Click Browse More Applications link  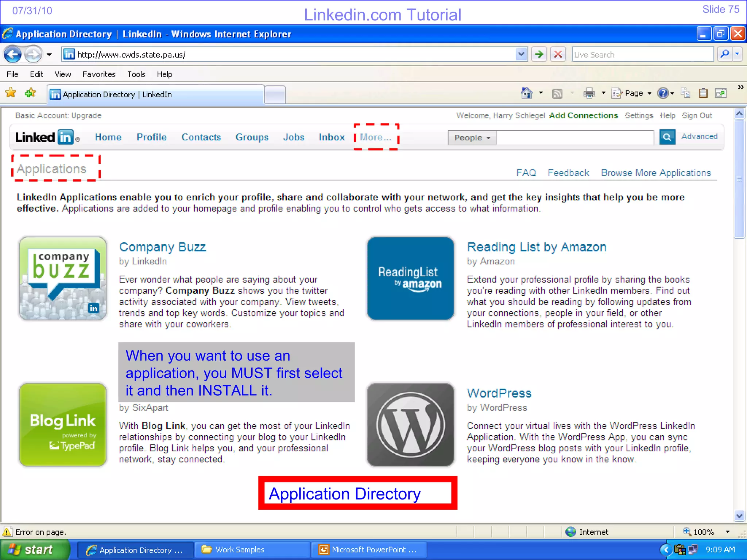pyautogui.click(x=656, y=173)
